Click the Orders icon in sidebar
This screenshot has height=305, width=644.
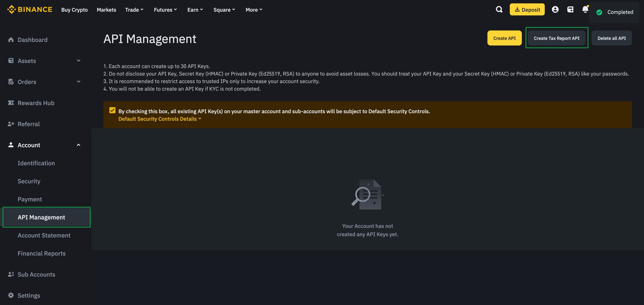coord(11,82)
